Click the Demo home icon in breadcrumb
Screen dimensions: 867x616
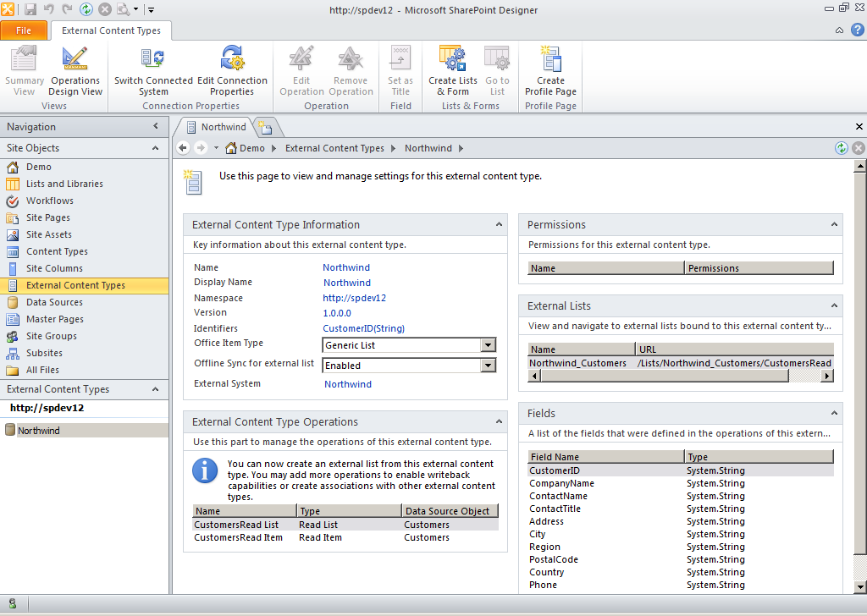(231, 148)
